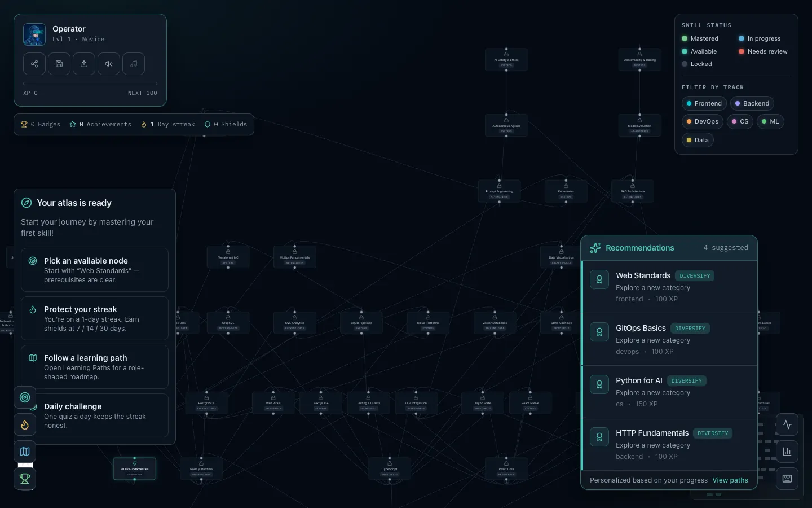Click the TypeScript skill node
The height and width of the screenshot is (508, 812).
(x=390, y=469)
